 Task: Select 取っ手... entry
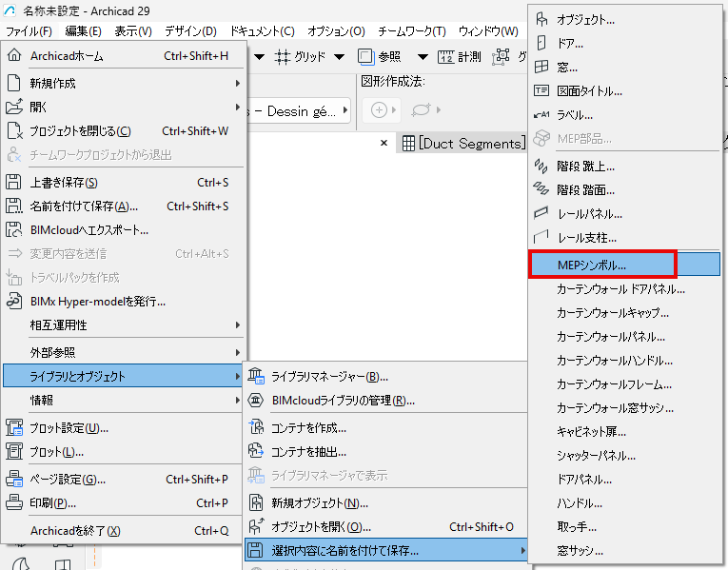click(x=625, y=526)
